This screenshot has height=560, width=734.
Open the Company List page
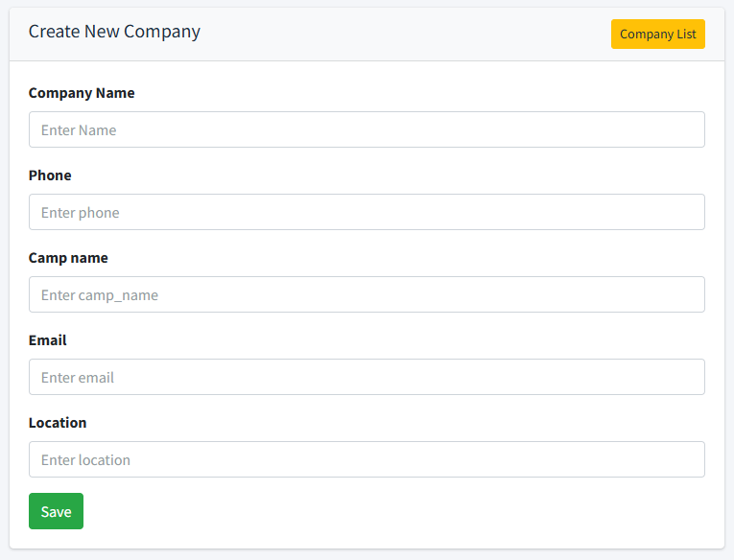point(657,35)
